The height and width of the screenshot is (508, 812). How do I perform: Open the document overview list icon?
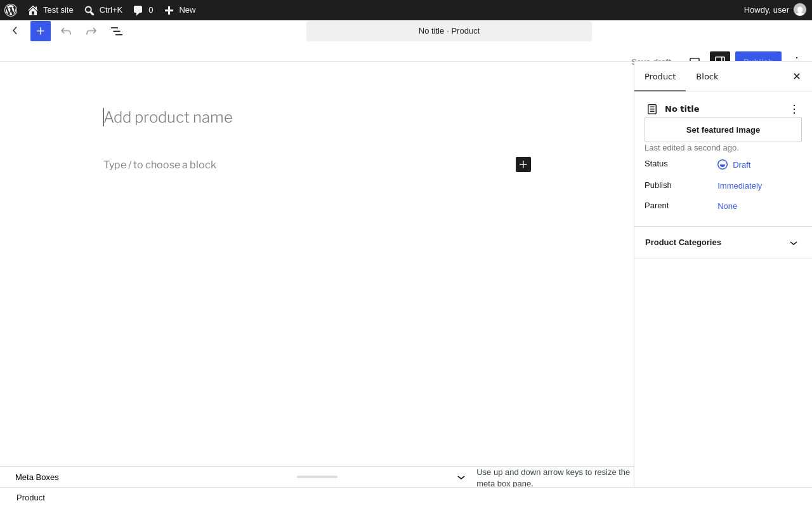(117, 31)
